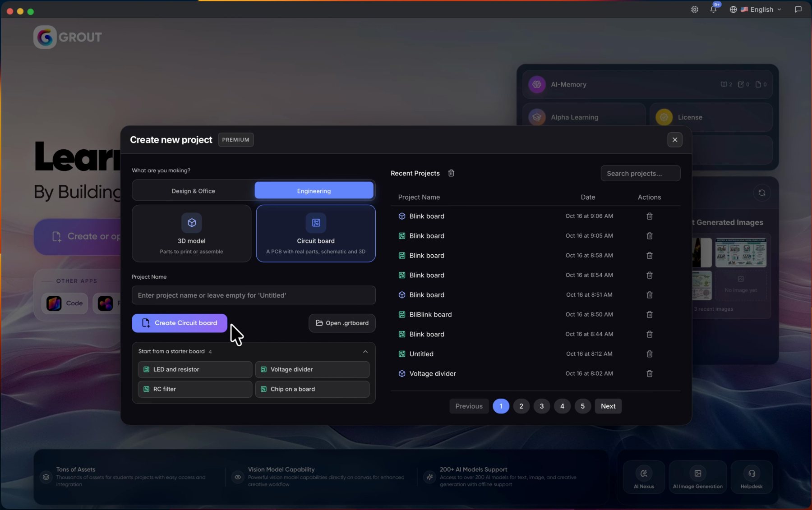Open the Alpha Learning card

[584, 117]
